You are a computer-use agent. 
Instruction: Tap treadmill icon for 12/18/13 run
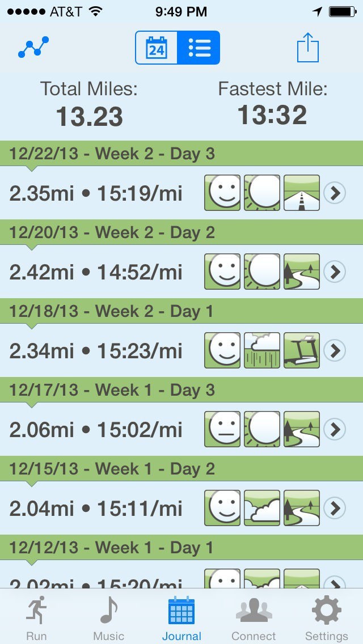tap(302, 351)
